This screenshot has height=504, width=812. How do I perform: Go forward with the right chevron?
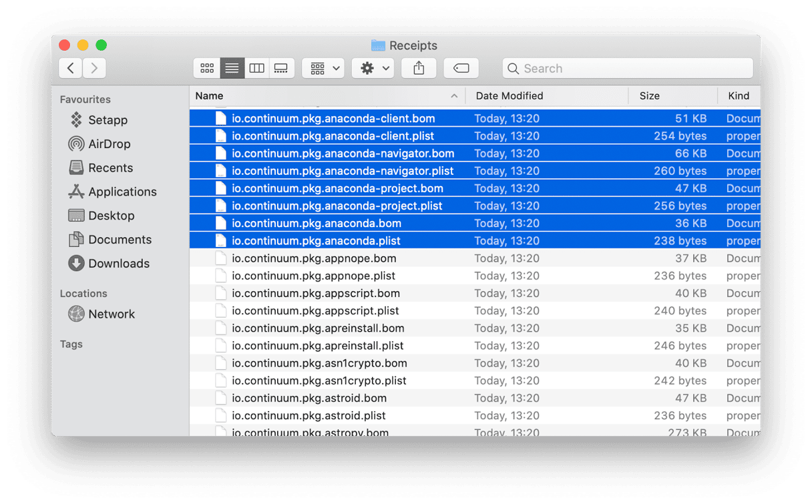[95, 68]
